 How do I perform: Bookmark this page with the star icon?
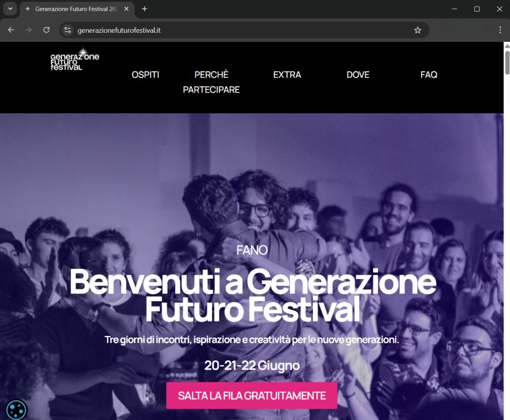click(418, 30)
